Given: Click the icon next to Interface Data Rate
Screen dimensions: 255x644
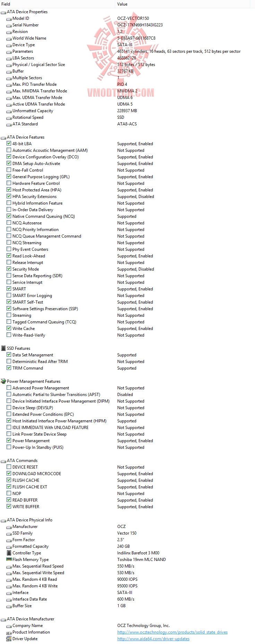Looking at the screenshot, I should pos(9,600).
